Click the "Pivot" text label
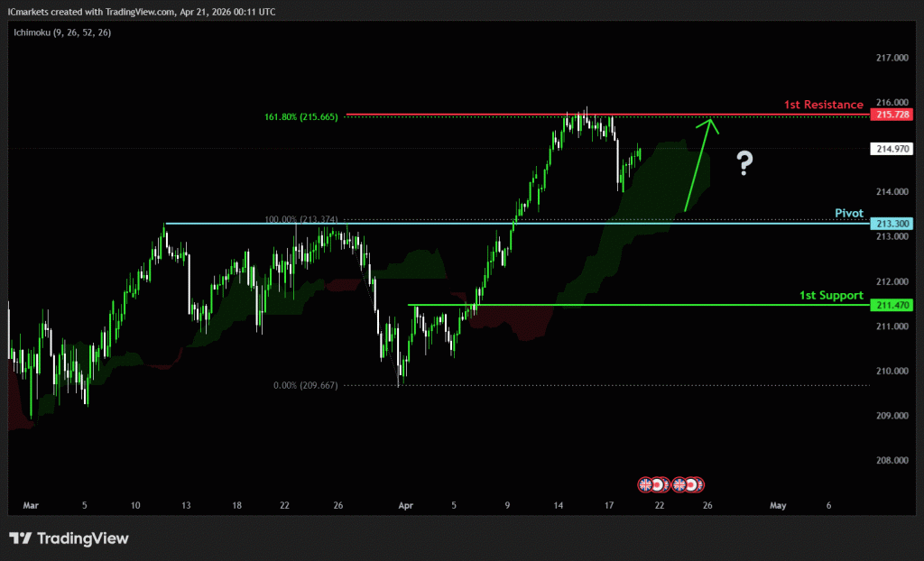 [x=848, y=213]
